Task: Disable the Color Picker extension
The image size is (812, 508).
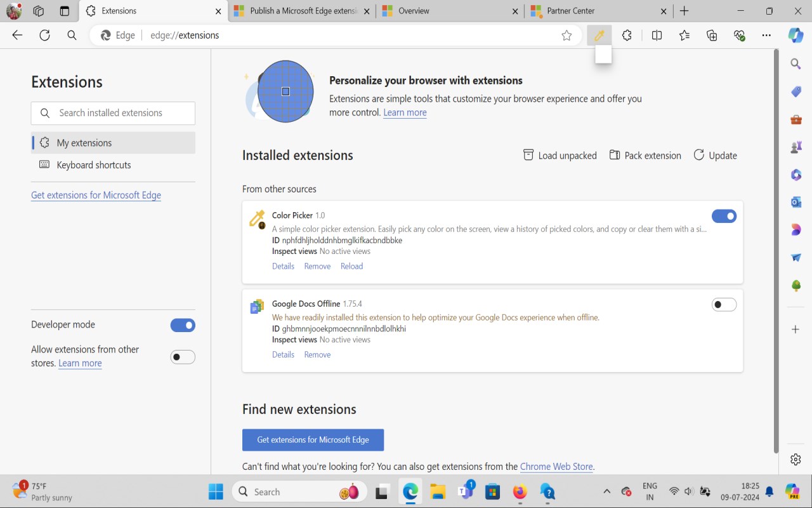Action: click(724, 217)
